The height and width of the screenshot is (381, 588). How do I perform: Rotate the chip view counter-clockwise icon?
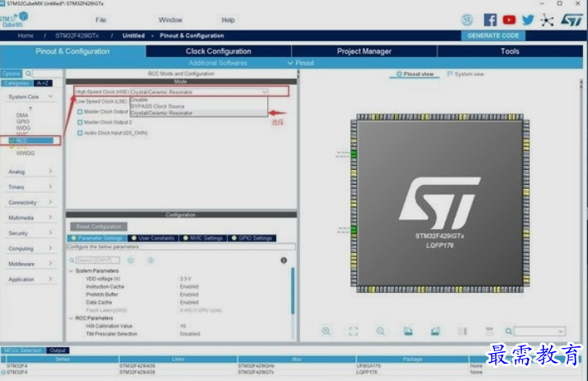pos(435,332)
